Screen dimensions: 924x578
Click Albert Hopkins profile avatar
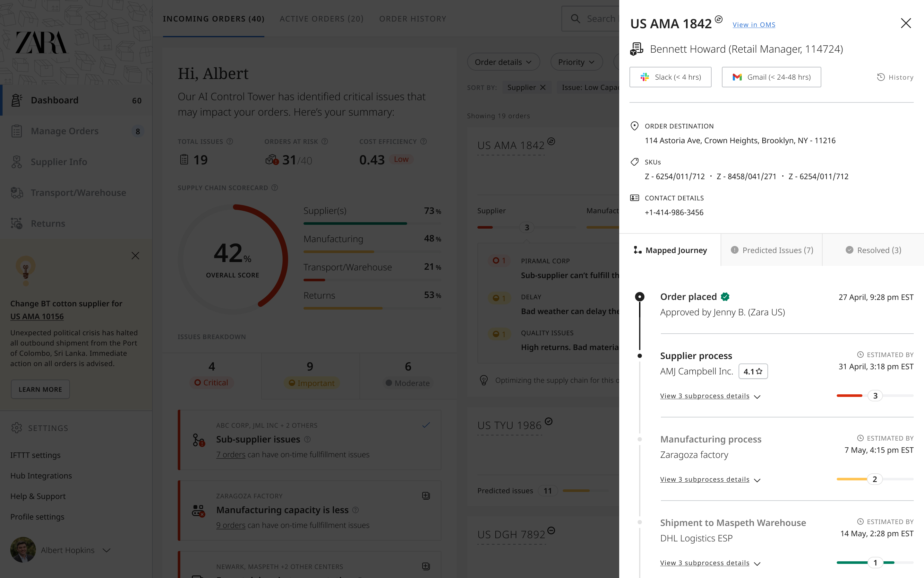point(23,550)
